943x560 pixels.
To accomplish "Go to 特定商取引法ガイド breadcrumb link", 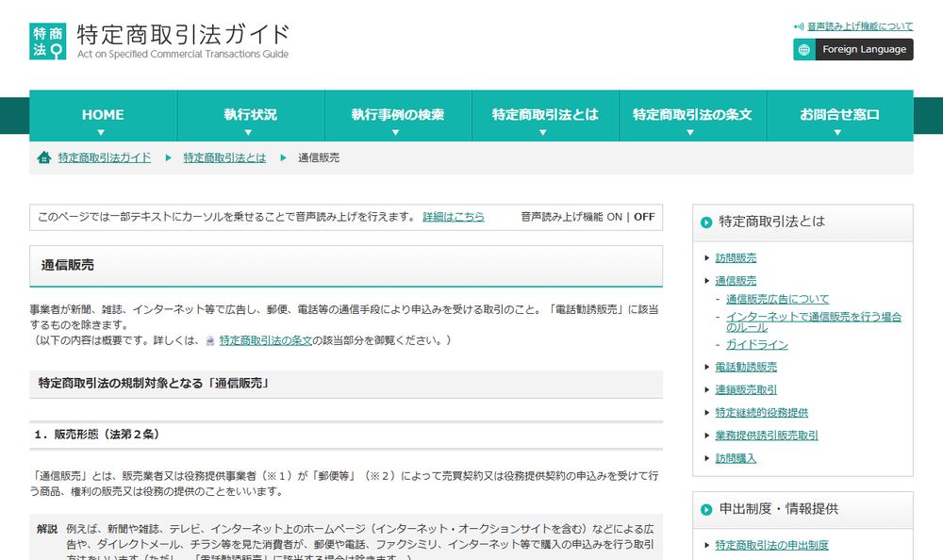I will [x=105, y=157].
